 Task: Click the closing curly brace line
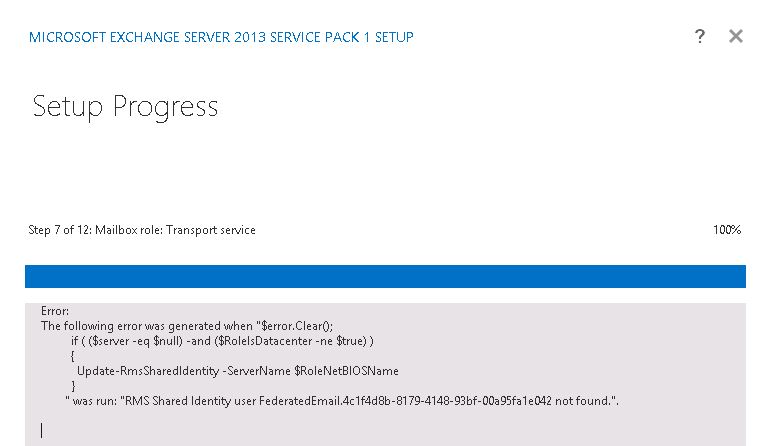tap(73, 386)
